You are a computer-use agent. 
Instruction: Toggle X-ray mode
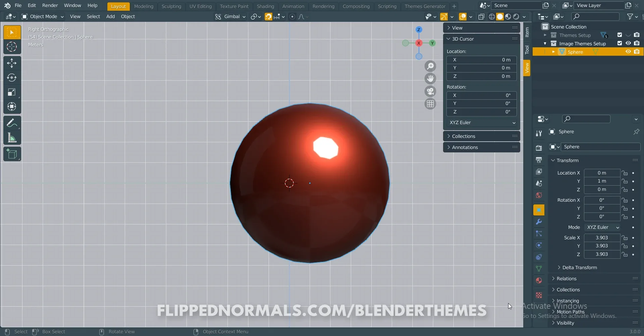tap(481, 17)
